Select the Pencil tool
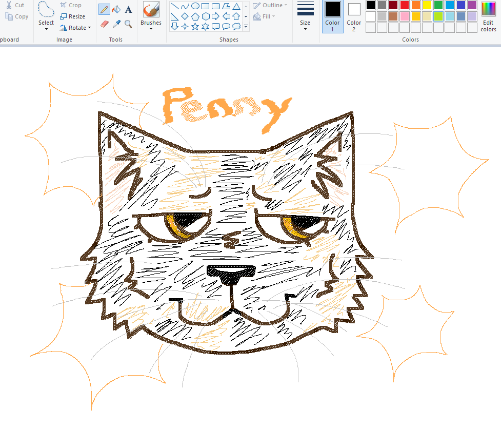501x448 pixels. [x=104, y=10]
